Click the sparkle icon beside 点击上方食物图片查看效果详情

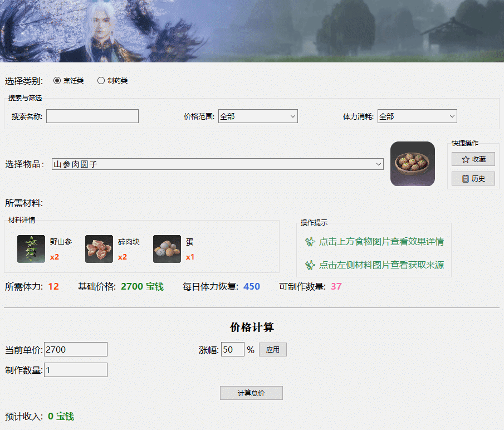point(310,241)
